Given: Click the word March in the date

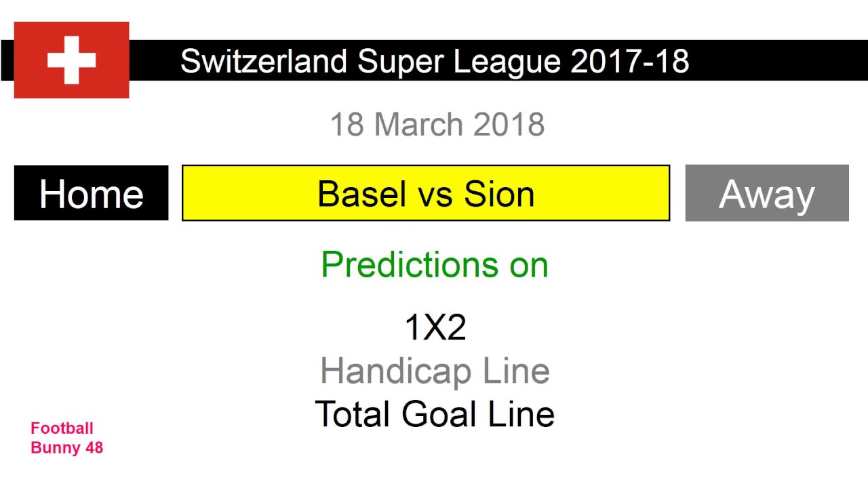Looking at the screenshot, I should (x=418, y=125).
